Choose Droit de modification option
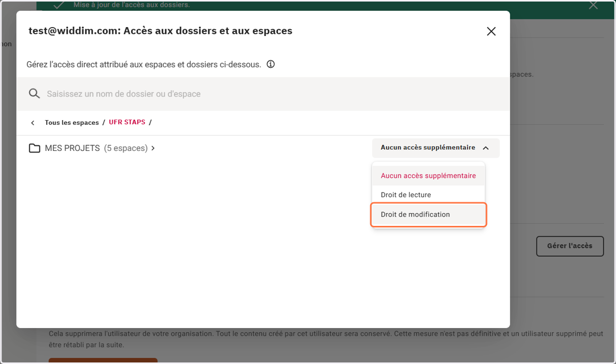 (428, 215)
